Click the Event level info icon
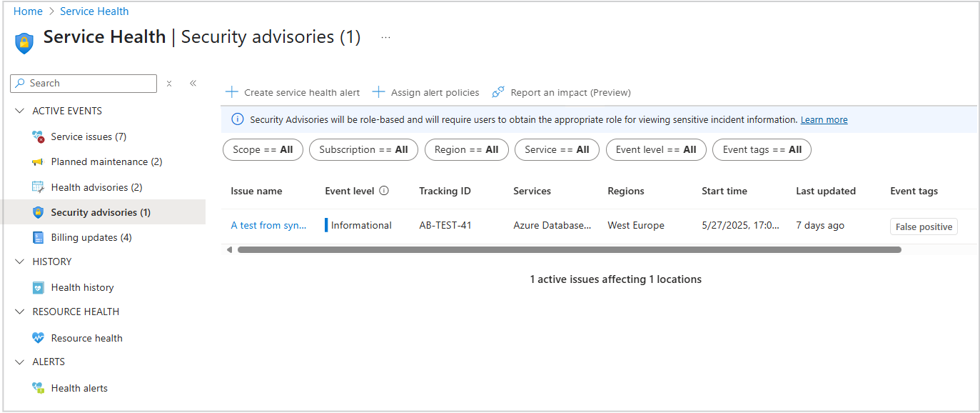The image size is (980, 413). pyautogui.click(x=384, y=191)
